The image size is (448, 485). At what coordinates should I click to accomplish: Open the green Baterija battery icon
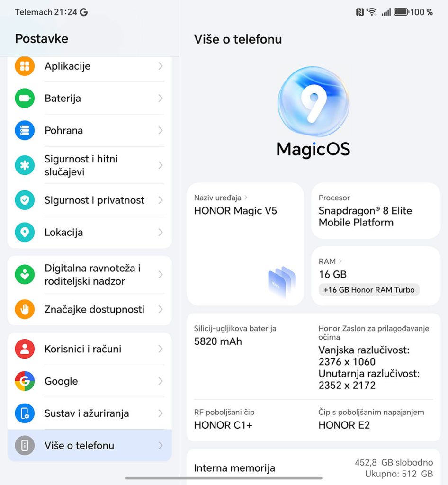point(25,99)
